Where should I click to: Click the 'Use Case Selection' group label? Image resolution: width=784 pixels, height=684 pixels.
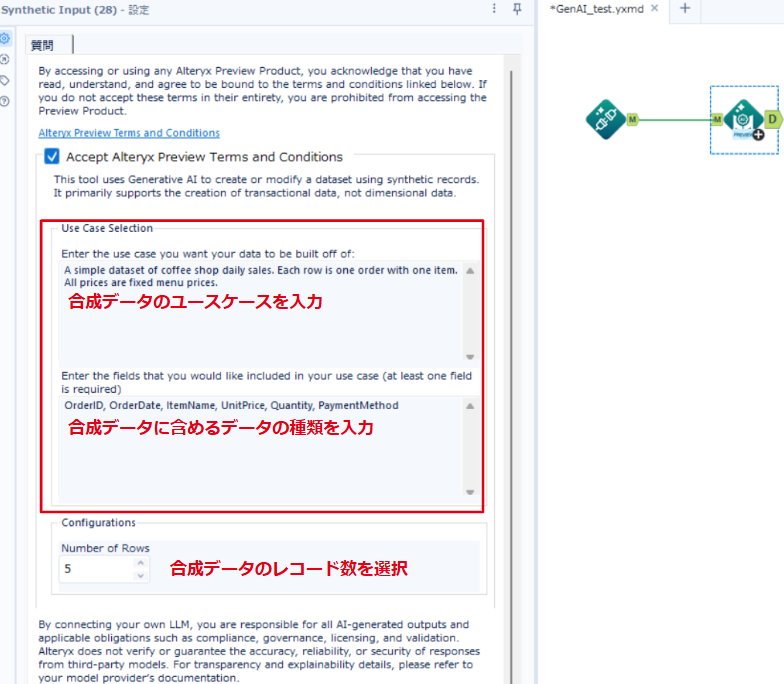[107, 228]
